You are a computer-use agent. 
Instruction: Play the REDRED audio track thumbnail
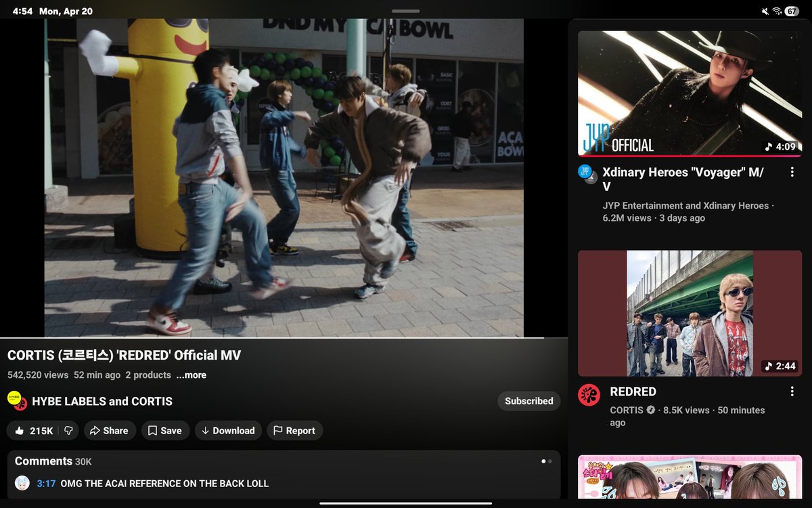[690, 314]
